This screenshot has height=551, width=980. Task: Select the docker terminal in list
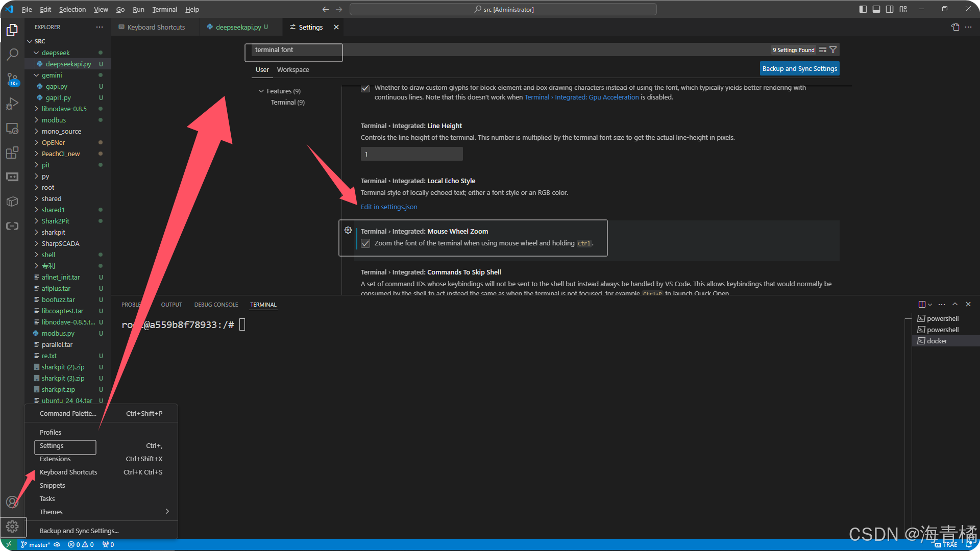937,341
